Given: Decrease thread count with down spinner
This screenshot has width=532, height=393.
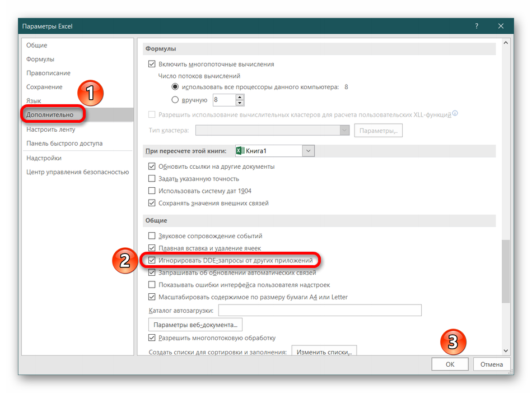Looking at the screenshot, I should (x=240, y=103).
